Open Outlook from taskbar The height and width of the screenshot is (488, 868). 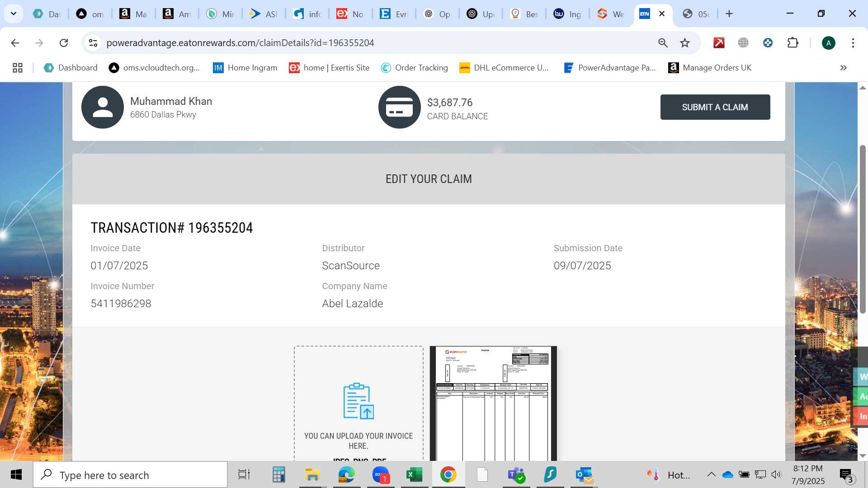point(584,475)
